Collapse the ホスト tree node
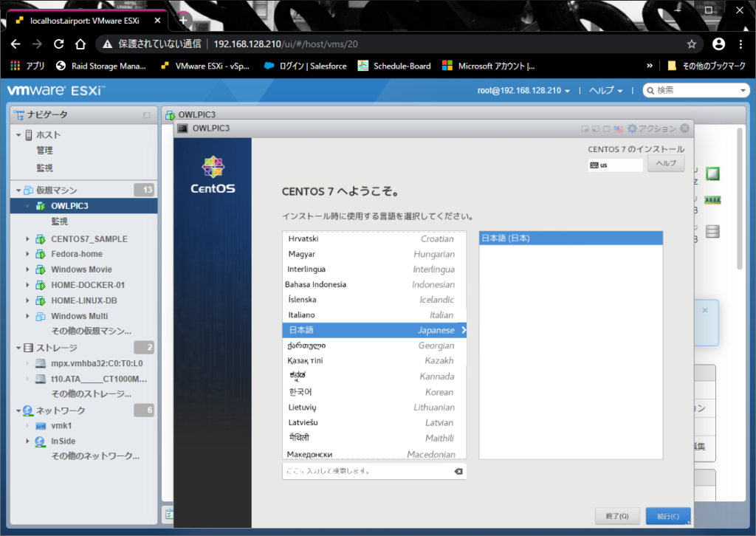The height and width of the screenshot is (536, 756). (x=18, y=135)
